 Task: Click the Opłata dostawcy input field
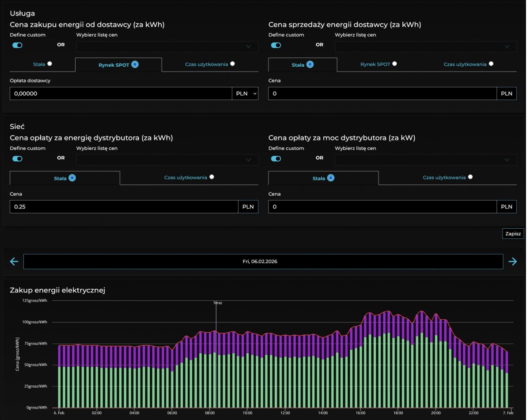click(x=121, y=94)
